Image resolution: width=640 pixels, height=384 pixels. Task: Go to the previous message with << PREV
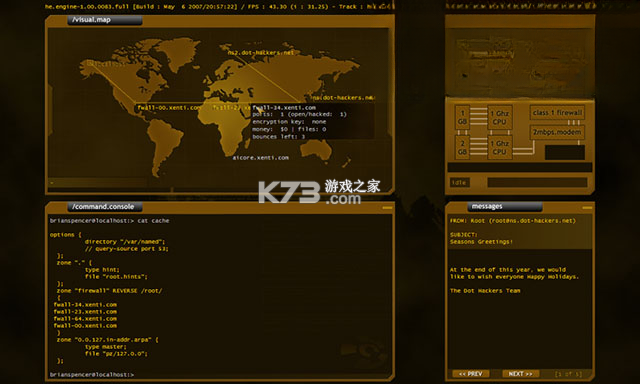[471, 374]
